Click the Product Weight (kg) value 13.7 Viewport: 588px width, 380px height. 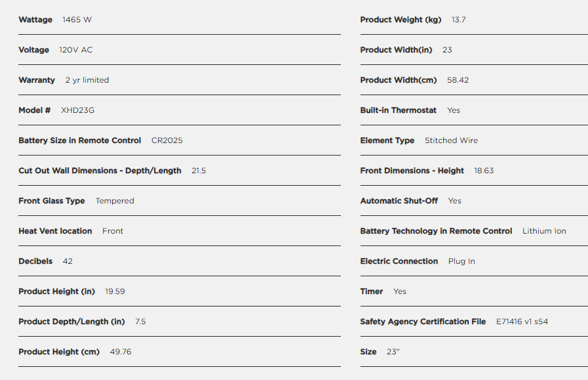click(x=459, y=20)
